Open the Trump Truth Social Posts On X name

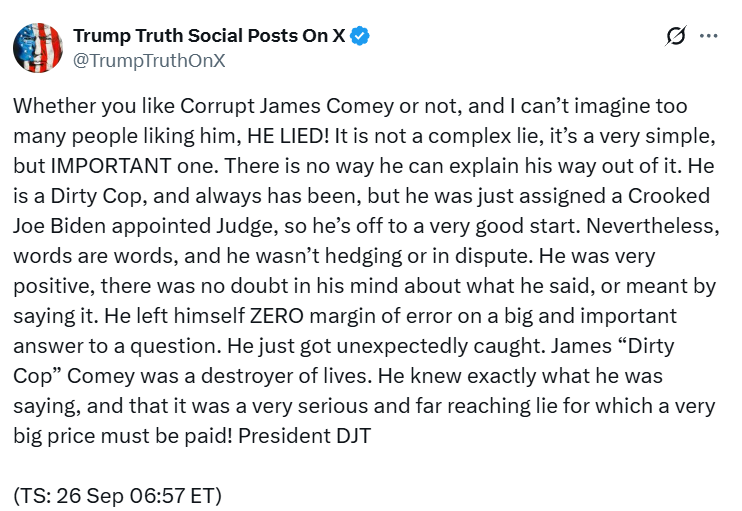pos(209,36)
